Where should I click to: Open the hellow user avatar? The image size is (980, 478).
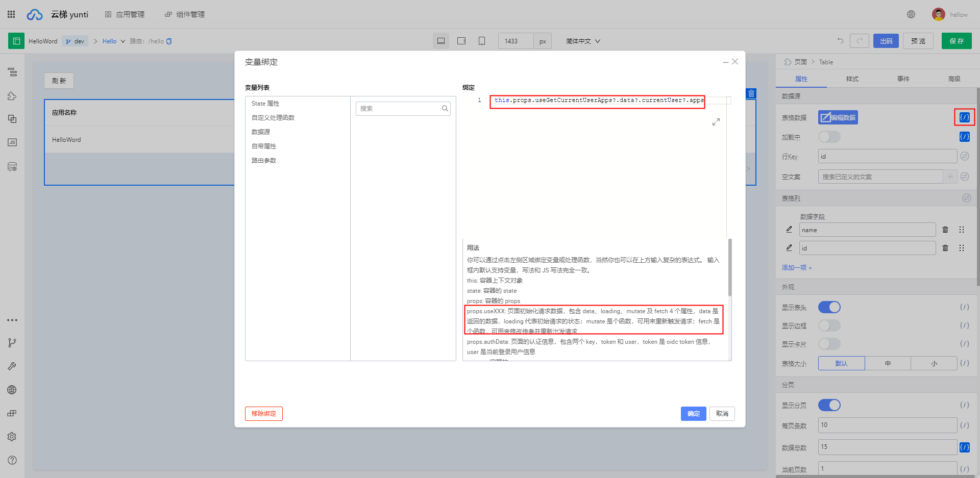pos(938,14)
